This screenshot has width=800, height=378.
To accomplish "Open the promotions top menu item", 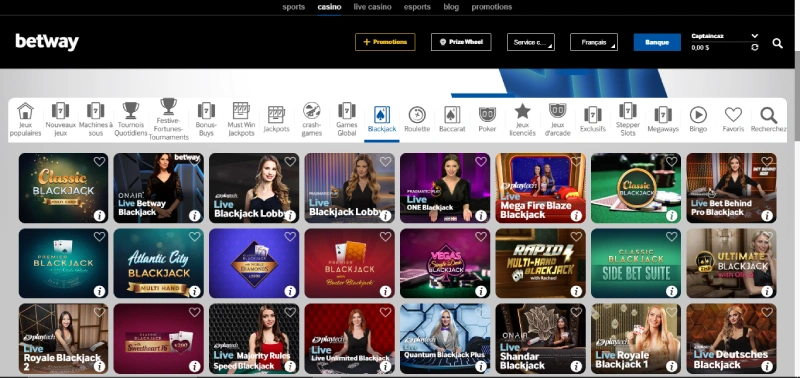I will [x=492, y=7].
